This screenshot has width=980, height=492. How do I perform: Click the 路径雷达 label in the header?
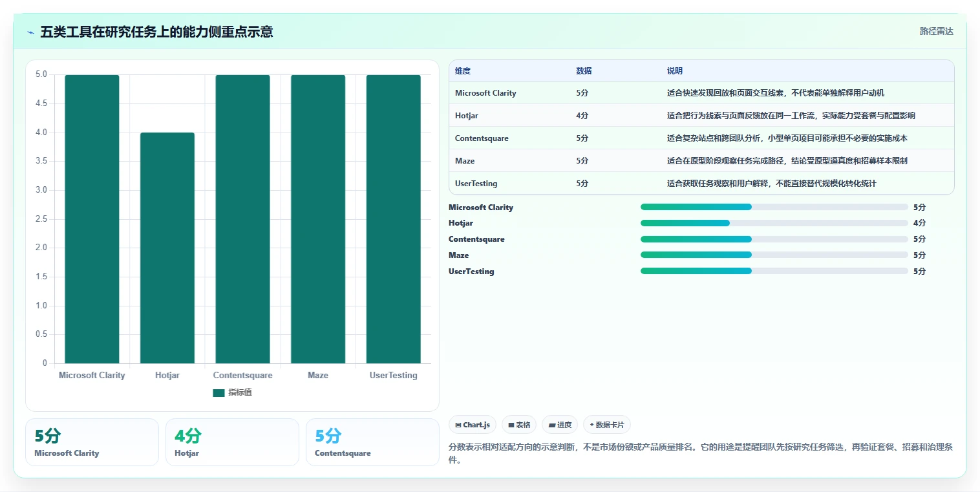tap(937, 31)
